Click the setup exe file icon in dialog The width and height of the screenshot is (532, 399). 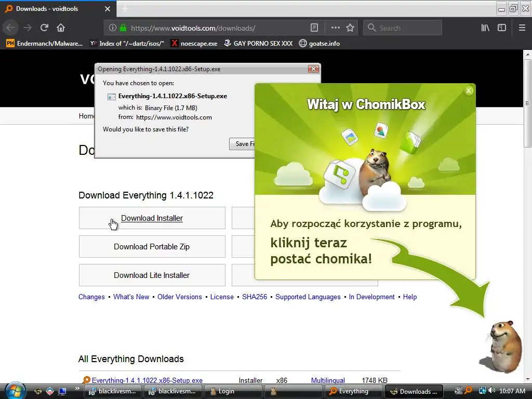(x=112, y=97)
